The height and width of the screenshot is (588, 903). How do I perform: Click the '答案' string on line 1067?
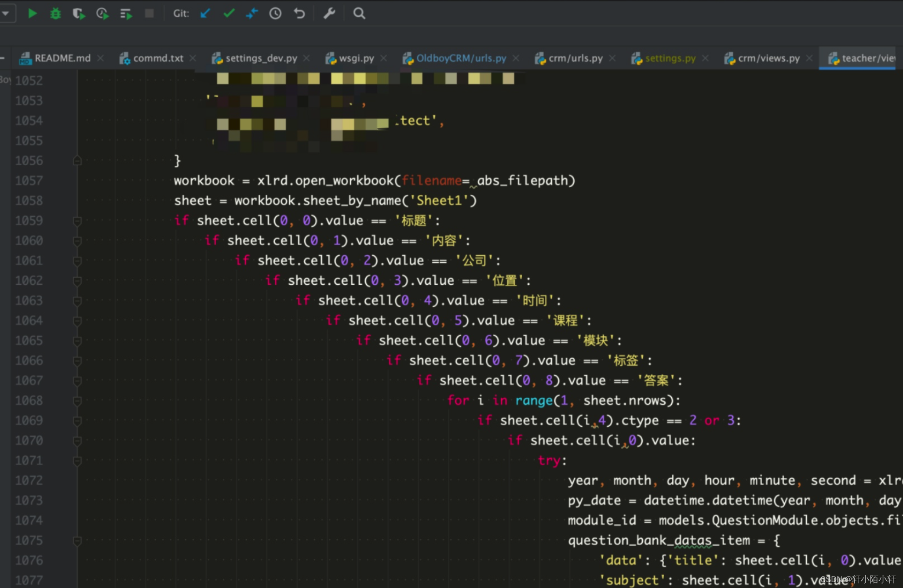(656, 381)
